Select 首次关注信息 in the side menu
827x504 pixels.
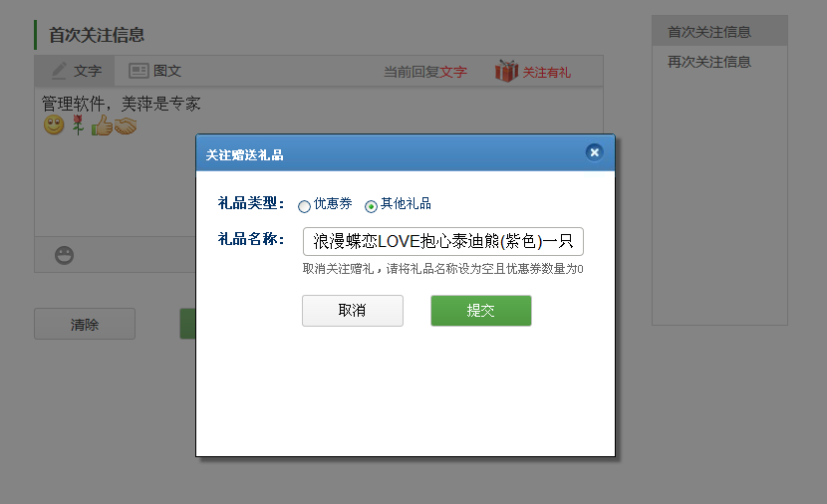720,32
